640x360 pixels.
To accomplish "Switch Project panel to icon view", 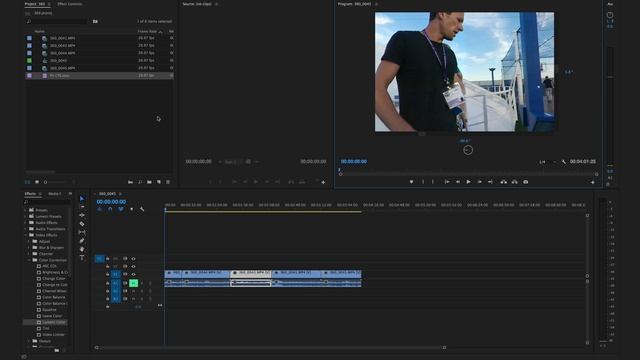I will pos(37,182).
